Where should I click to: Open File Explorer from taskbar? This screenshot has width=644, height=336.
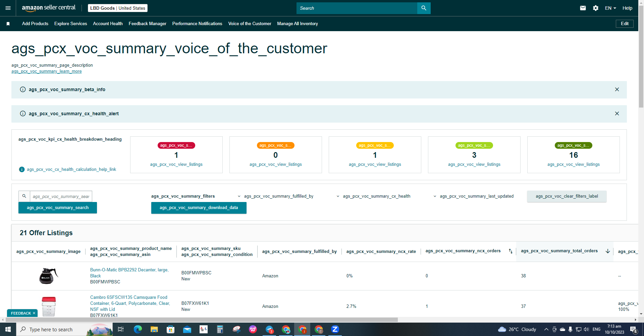(154, 329)
